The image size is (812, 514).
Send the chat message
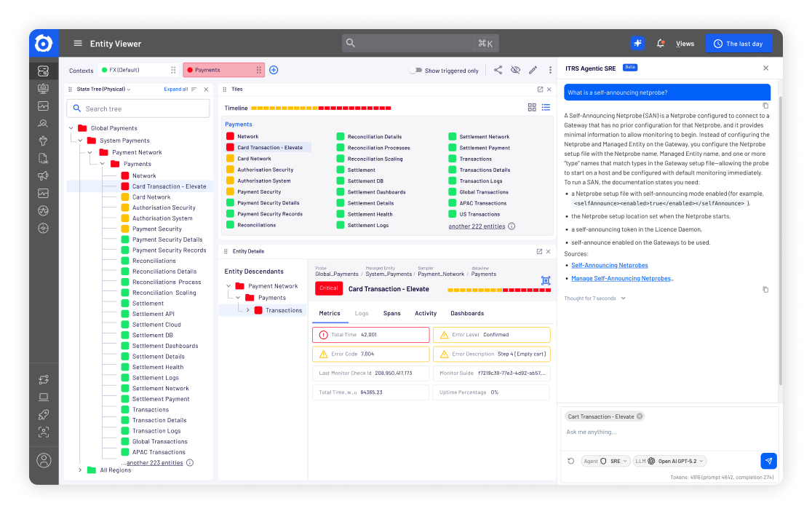768,461
